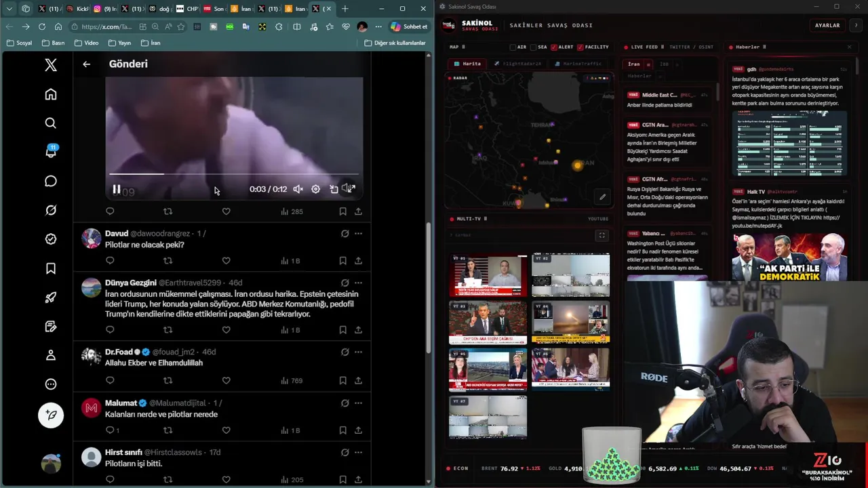Image resolution: width=868 pixels, height=488 pixels.
Task: Switch to the Harita map tab
Action: (x=467, y=64)
